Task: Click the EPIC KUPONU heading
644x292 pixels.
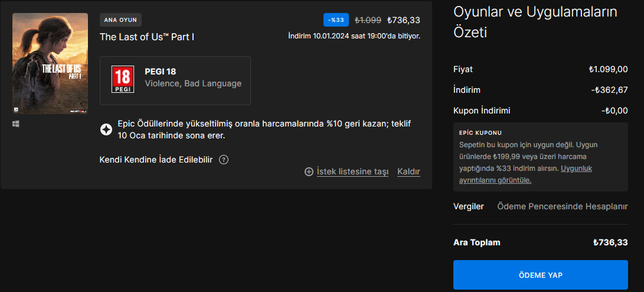Action: tap(480, 133)
